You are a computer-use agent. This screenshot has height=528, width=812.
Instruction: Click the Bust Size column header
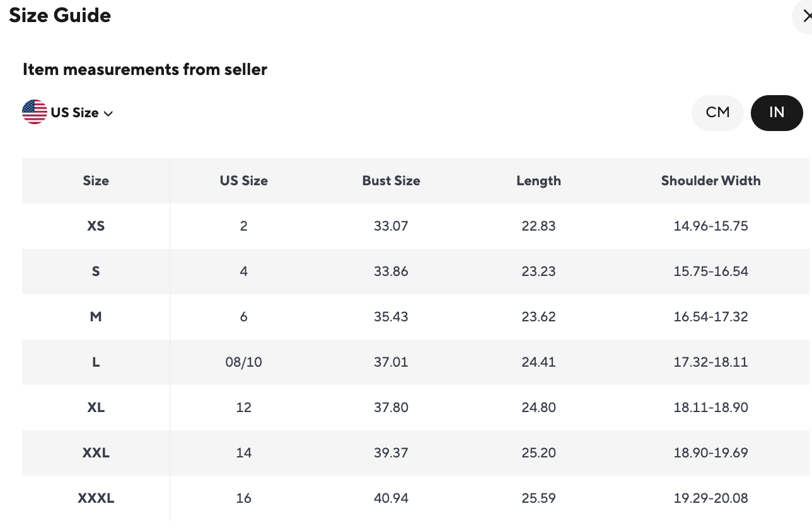391,181
